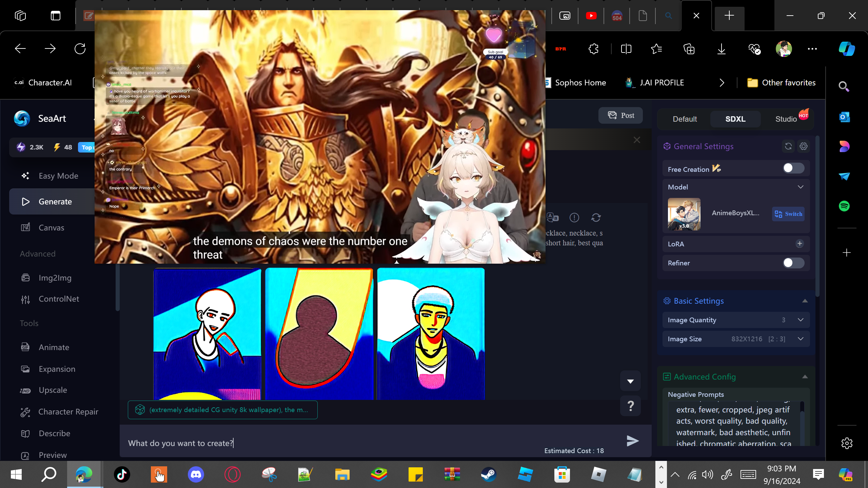Switch to the SDXL tab
Viewport: 868px width, 488px height.
pyautogui.click(x=735, y=119)
